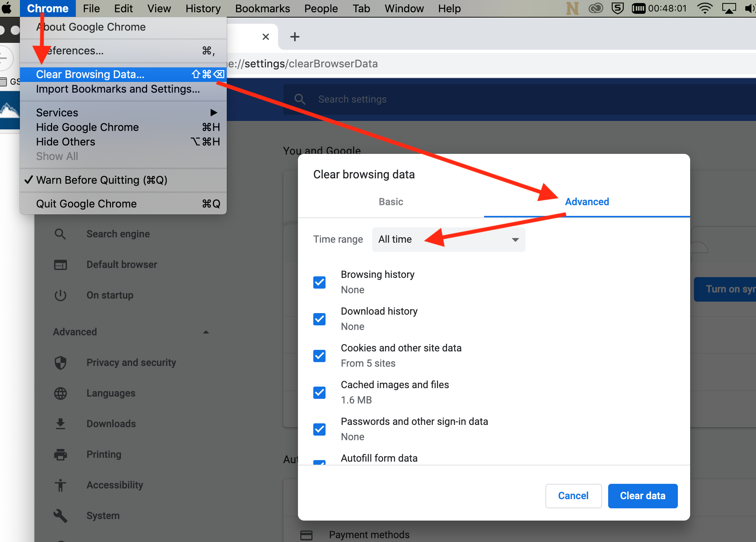Click the System wrench icon
Image resolution: width=756 pixels, height=542 pixels.
pyautogui.click(x=60, y=516)
